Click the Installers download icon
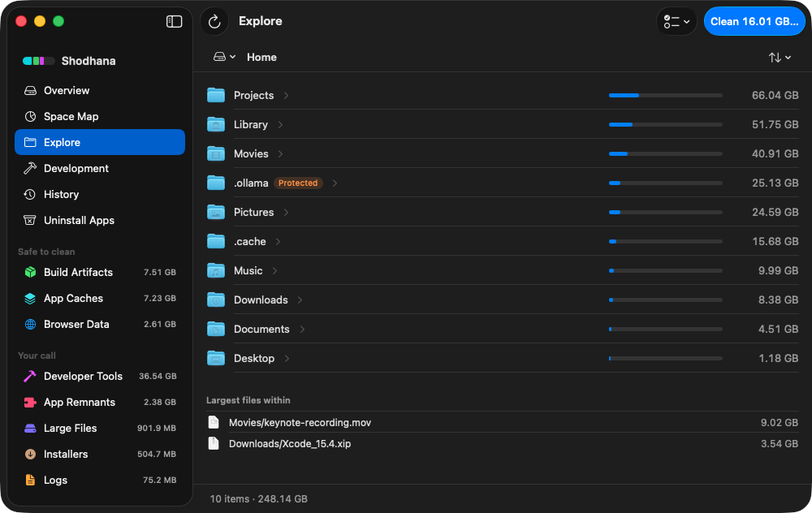This screenshot has height=513, width=812. coord(30,454)
